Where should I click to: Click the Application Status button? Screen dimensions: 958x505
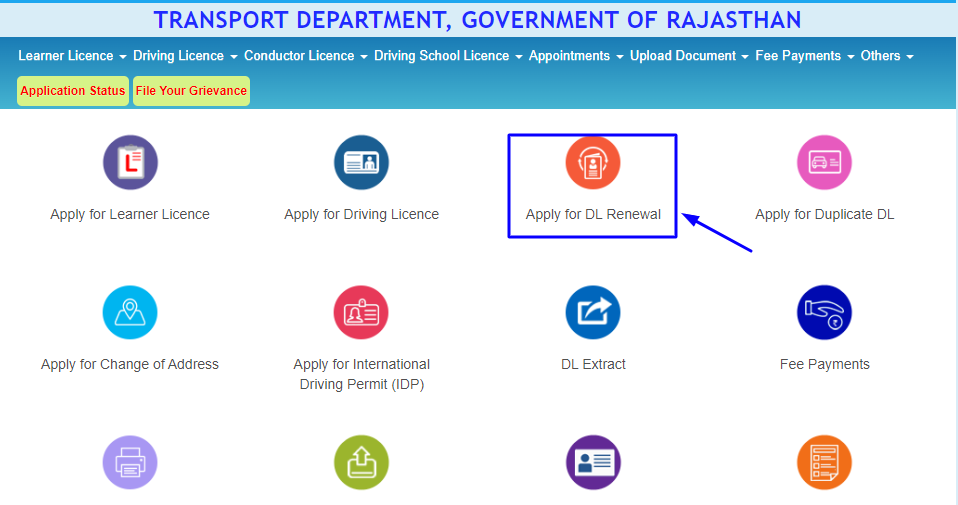point(73,91)
